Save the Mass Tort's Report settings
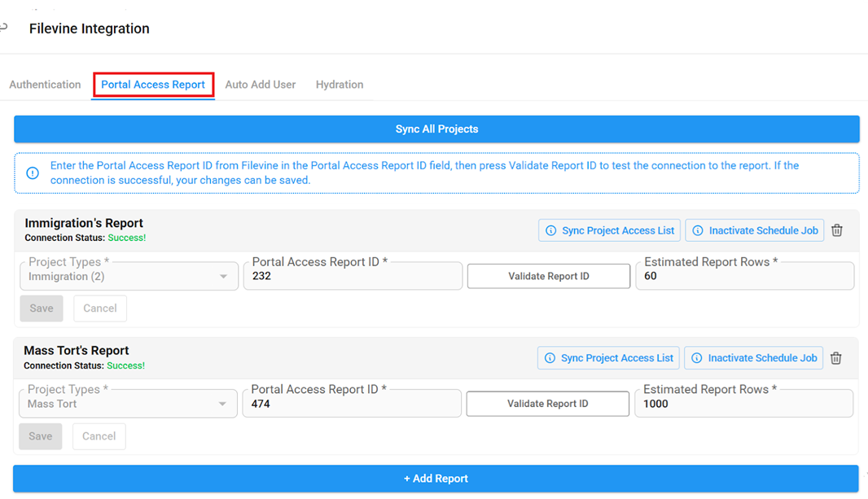Screen dimensions: 868x499 pos(41,436)
